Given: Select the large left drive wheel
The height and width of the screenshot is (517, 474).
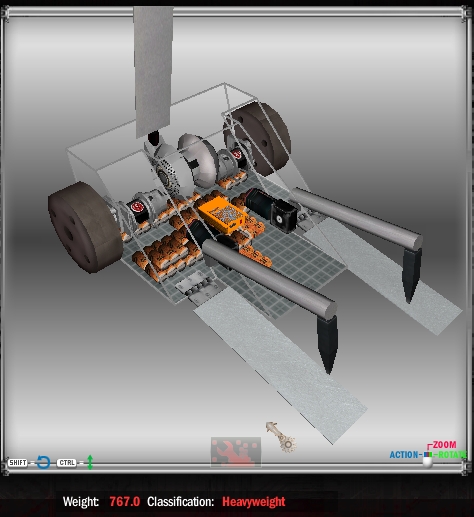Looking at the screenshot, I should (85, 227).
